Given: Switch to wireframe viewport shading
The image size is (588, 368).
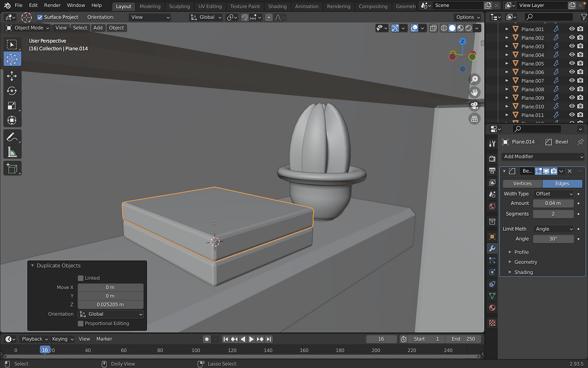Looking at the screenshot, I should point(444,28).
